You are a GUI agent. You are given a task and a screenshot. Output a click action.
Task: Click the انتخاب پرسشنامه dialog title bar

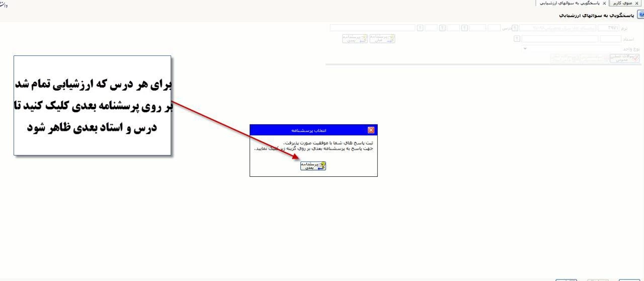[307, 130]
